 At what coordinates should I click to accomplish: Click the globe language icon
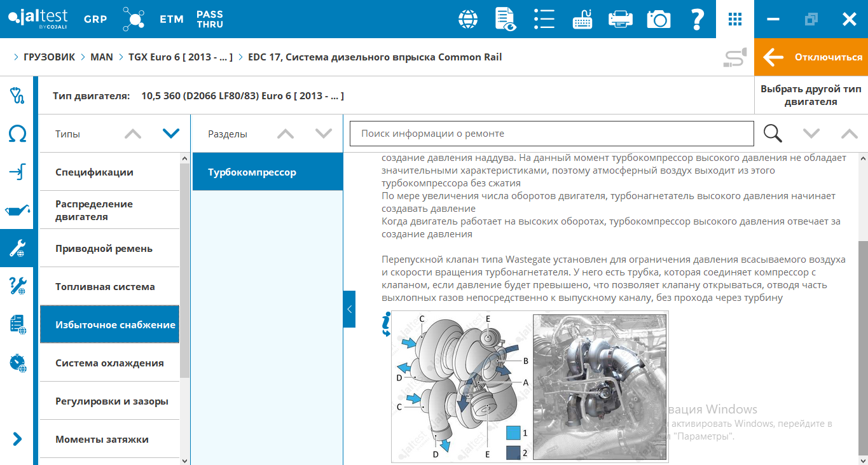[x=468, y=19]
